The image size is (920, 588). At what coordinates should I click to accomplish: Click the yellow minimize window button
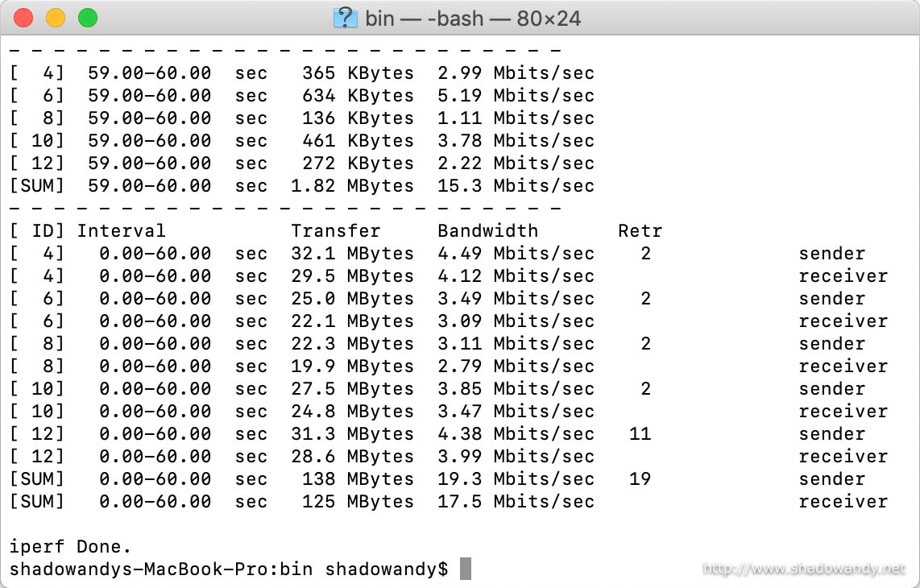(56, 18)
